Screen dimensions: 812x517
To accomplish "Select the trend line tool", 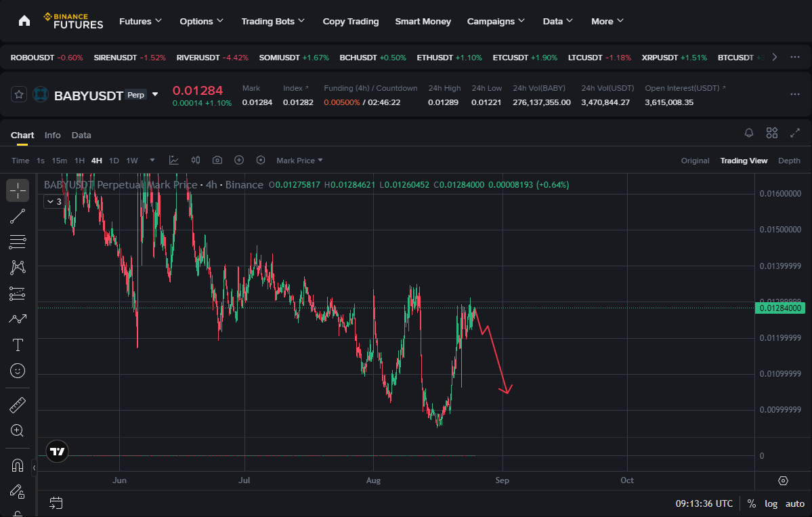I will tap(18, 216).
